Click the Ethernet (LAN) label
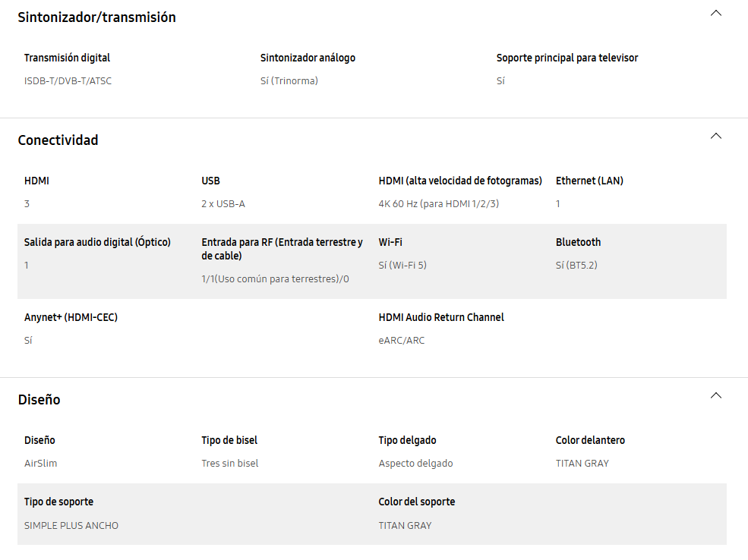This screenshot has height=560, width=748. coord(589,181)
